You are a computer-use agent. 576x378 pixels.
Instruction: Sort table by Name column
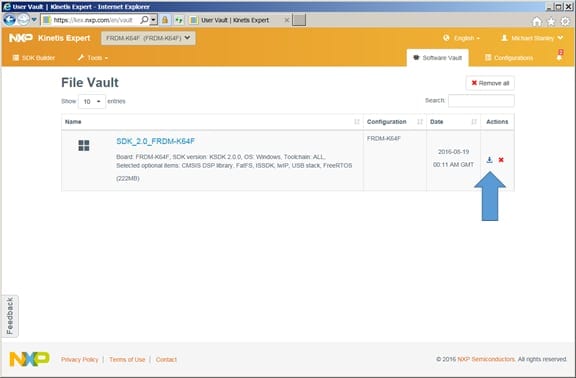point(212,122)
